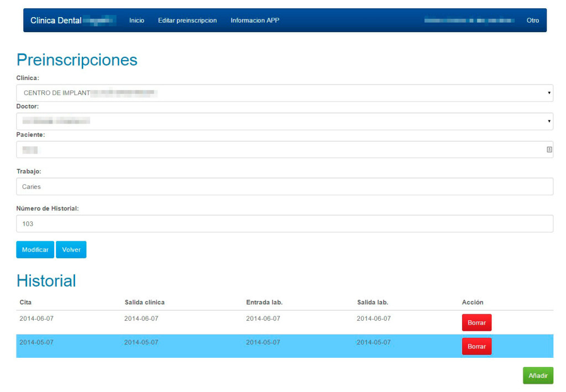Open the Inicio menu item

tap(137, 20)
